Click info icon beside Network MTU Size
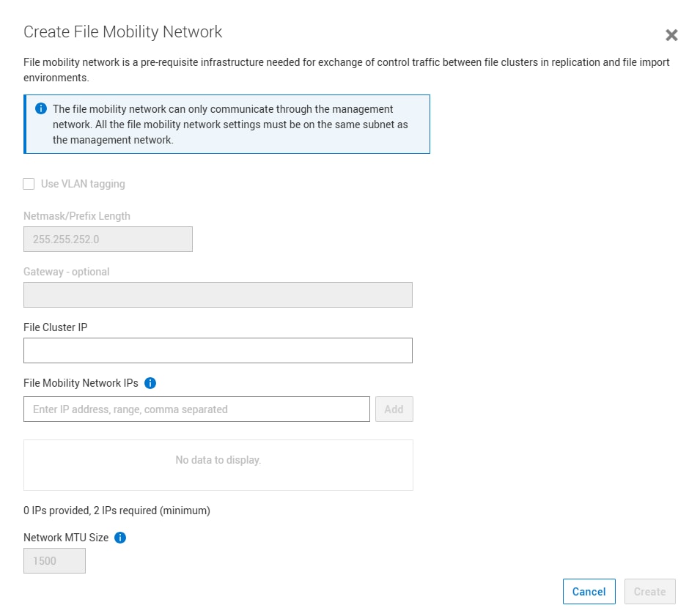 pyautogui.click(x=120, y=538)
